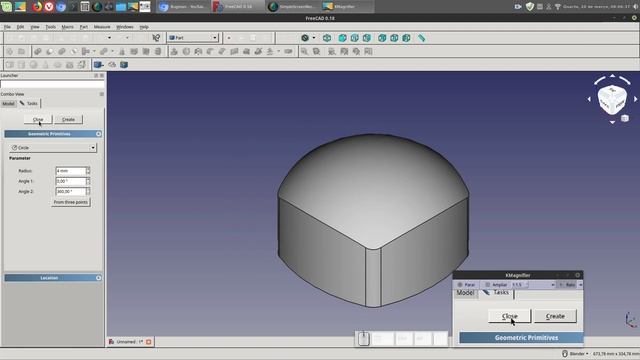Screen dimensions: 640x360
Task: Click the Close button in Tasks panel
Action: (x=38, y=119)
